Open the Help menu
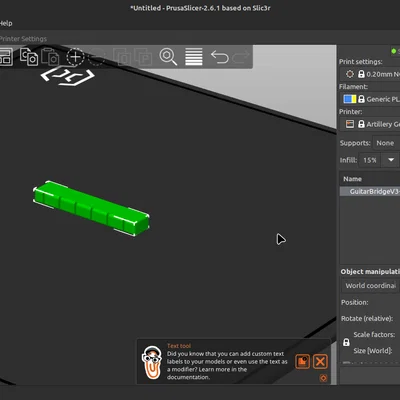 [6, 23]
